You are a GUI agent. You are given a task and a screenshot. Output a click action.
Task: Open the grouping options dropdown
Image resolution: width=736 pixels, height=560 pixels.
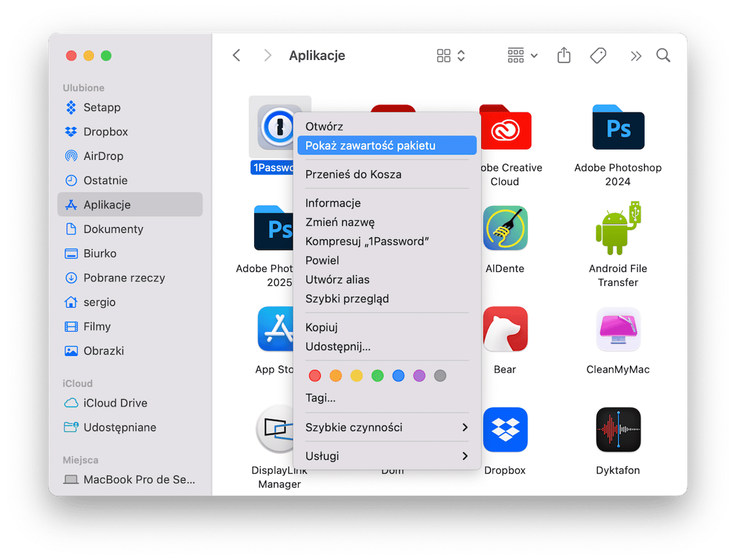click(522, 56)
